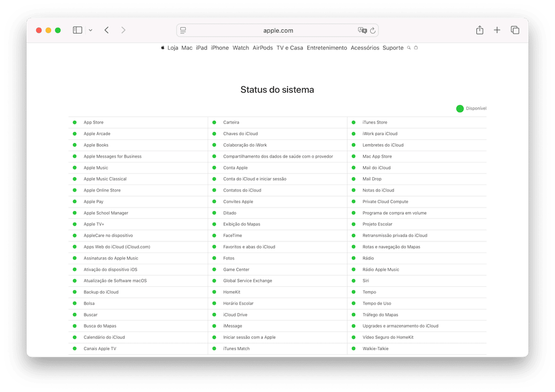The width and height of the screenshot is (555, 392).
Task: Open the AirPods menu item
Action: pos(263,48)
